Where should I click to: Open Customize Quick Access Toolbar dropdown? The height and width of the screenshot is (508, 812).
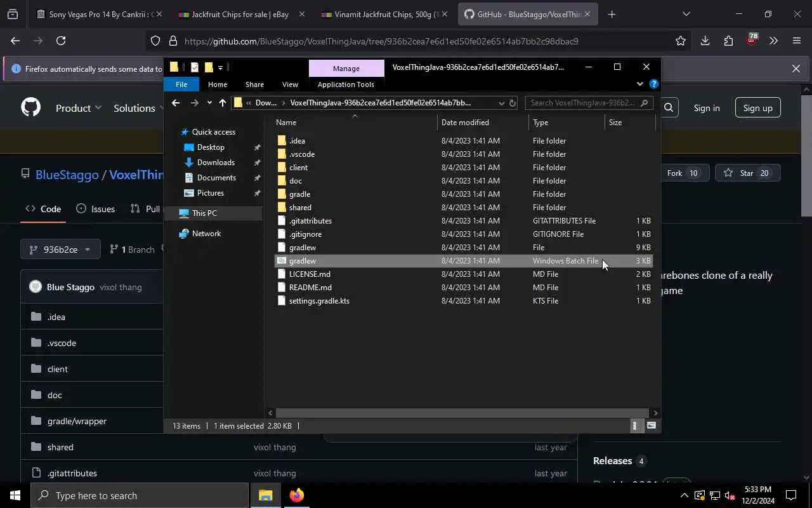[220, 67]
